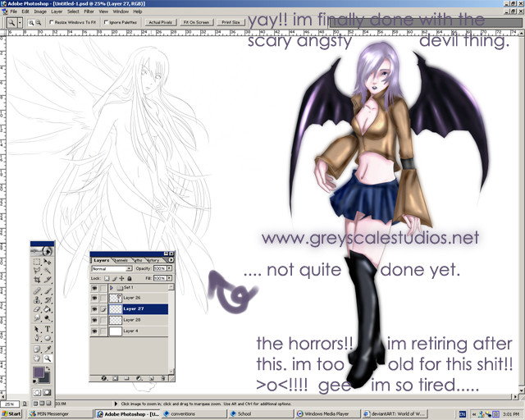Image resolution: width=525 pixels, height=420 pixels.
Task: Select the Eraser tool
Action: click(37, 308)
